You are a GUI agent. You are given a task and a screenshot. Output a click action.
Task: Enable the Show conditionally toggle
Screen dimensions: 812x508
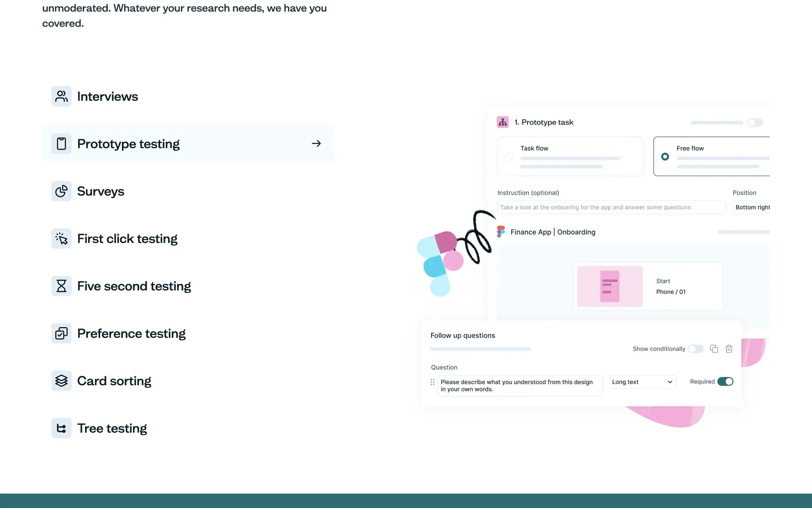(x=695, y=349)
